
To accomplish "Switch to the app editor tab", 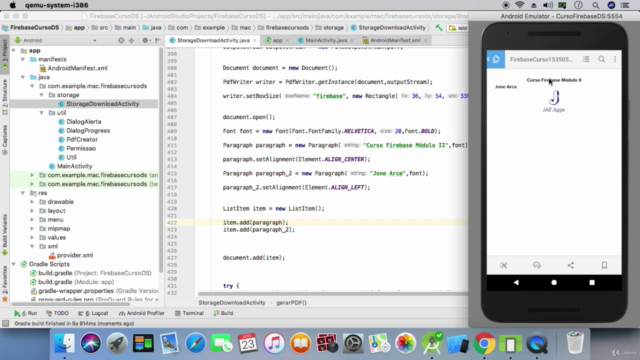I will [277, 40].
